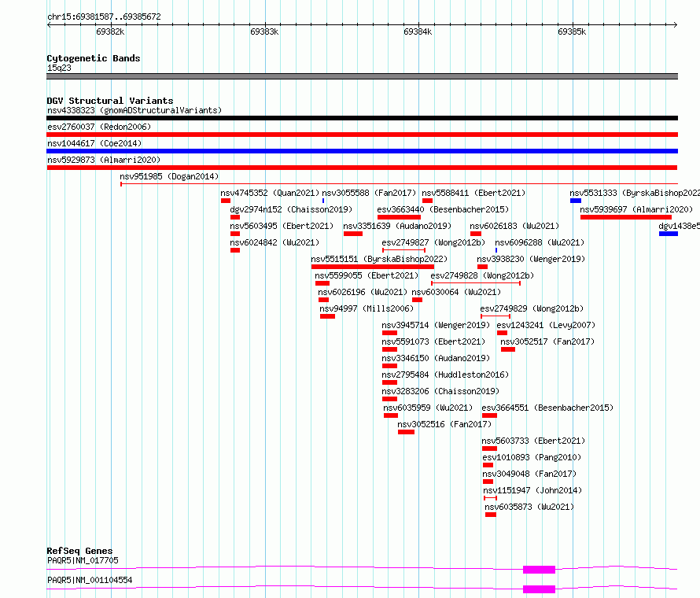Click the DGV Structural Variants track title
This screenshot has width=700, height=598.
click(x=110, y=101)
